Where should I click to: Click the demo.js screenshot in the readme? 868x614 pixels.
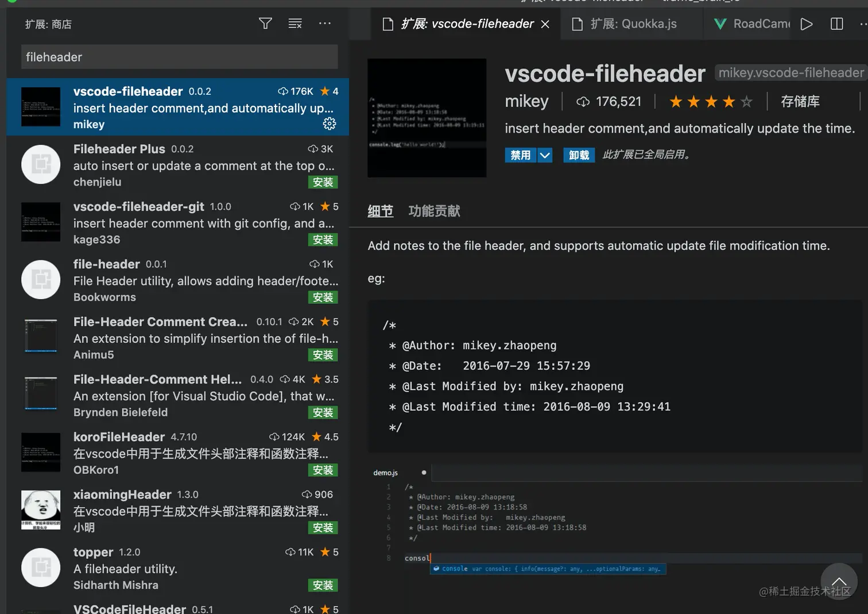tap(615, 520)
